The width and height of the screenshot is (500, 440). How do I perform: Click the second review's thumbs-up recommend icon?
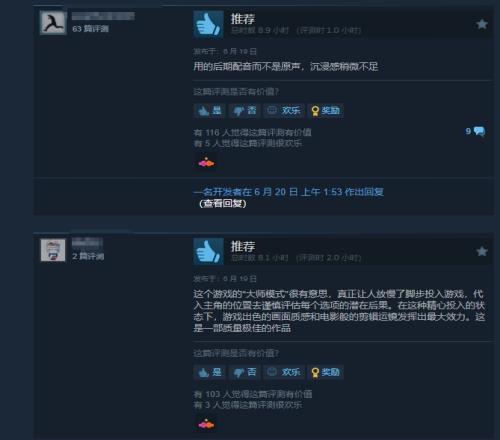208,251
